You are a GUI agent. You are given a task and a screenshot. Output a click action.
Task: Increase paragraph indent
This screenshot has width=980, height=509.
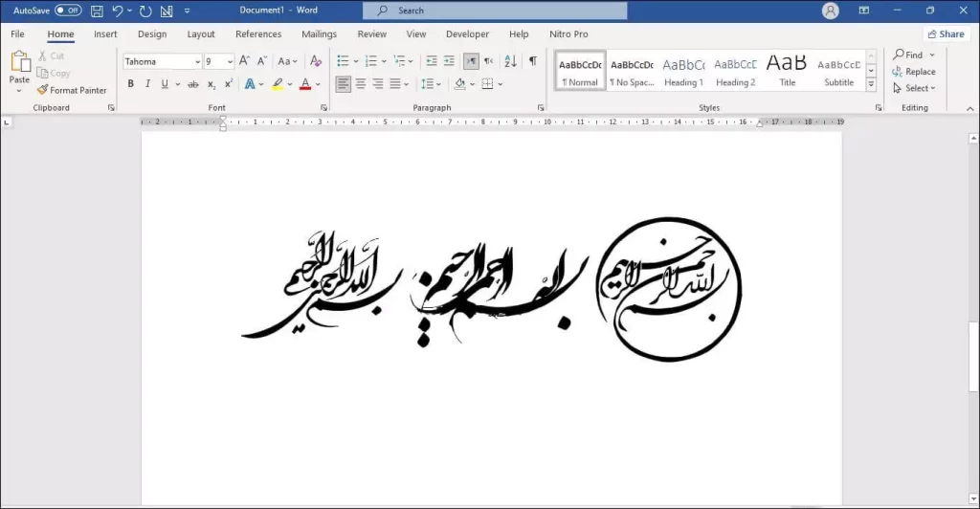tap(449, 60)
